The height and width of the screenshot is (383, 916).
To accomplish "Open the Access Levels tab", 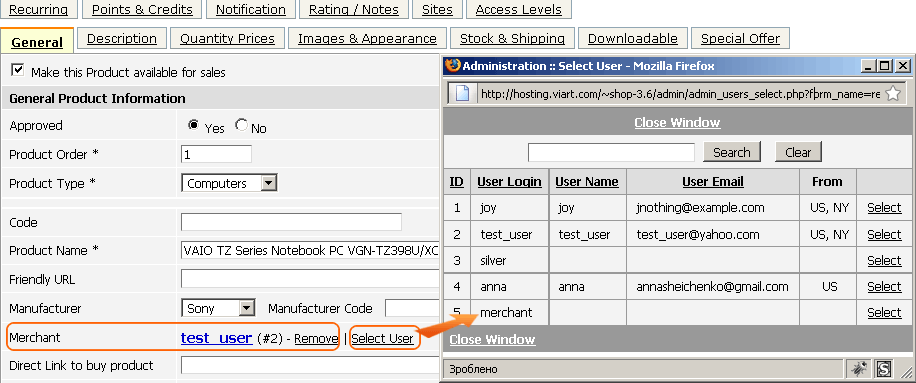I will point(518,9).
